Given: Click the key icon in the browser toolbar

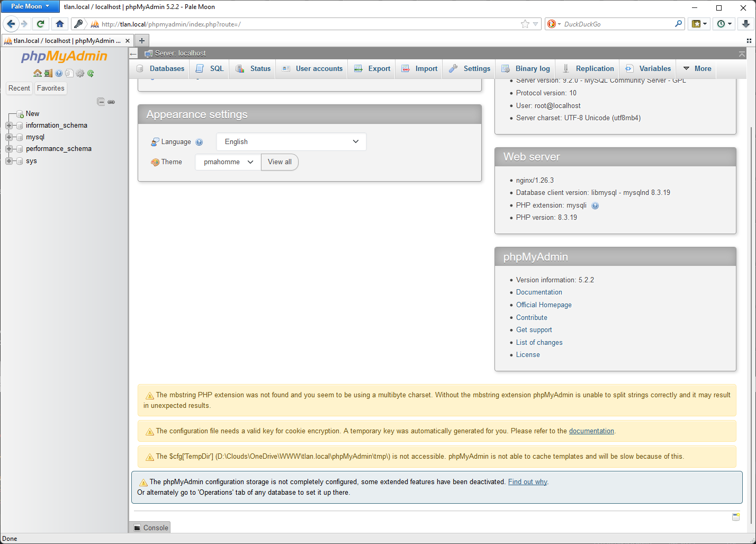Looking at the screenshot, I should 78,24.
